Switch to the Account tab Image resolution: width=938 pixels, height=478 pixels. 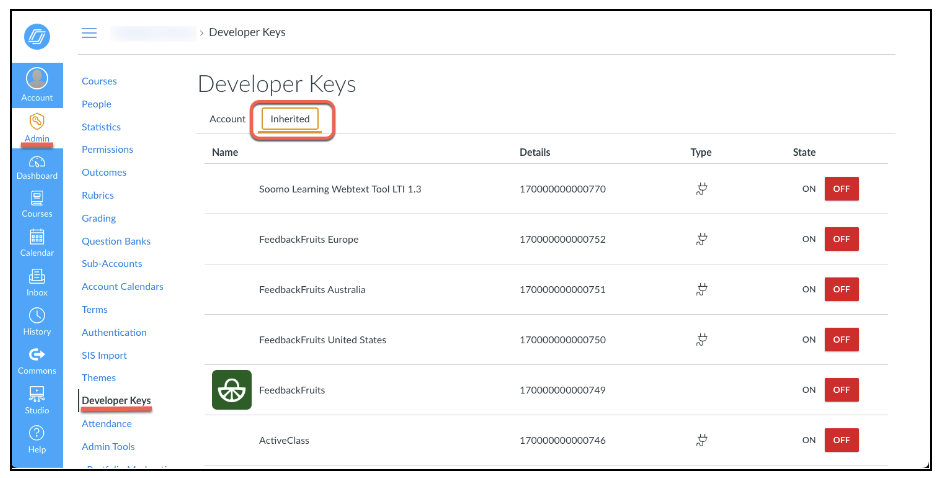227,119
